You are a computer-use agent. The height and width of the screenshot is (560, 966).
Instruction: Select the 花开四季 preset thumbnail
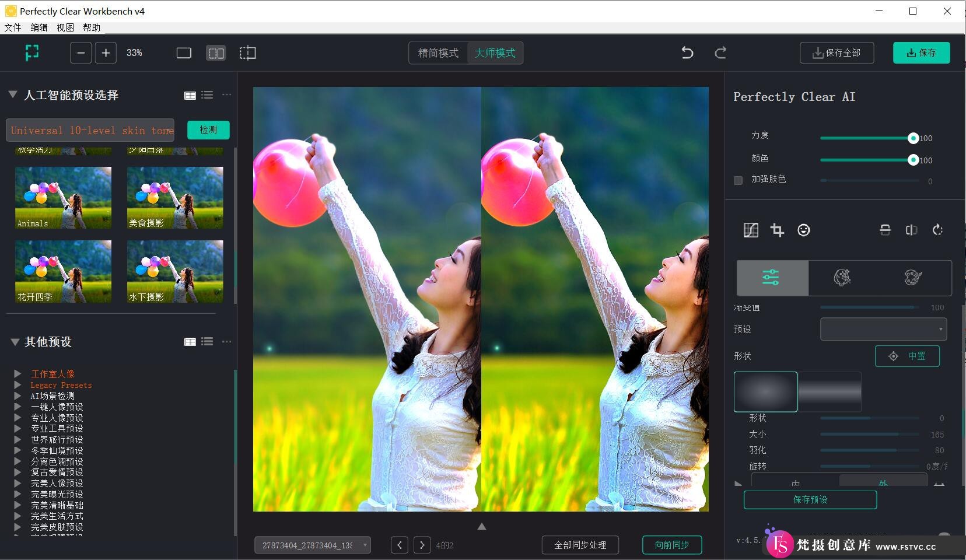tap(63, 271)
